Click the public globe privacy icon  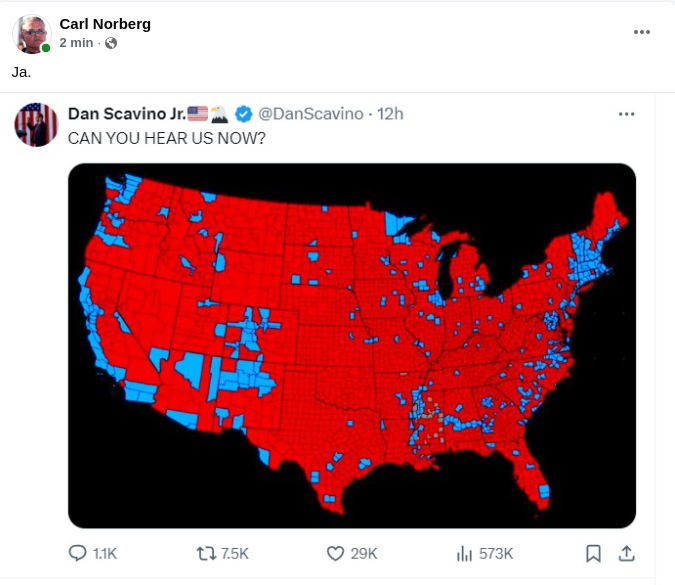111,43
